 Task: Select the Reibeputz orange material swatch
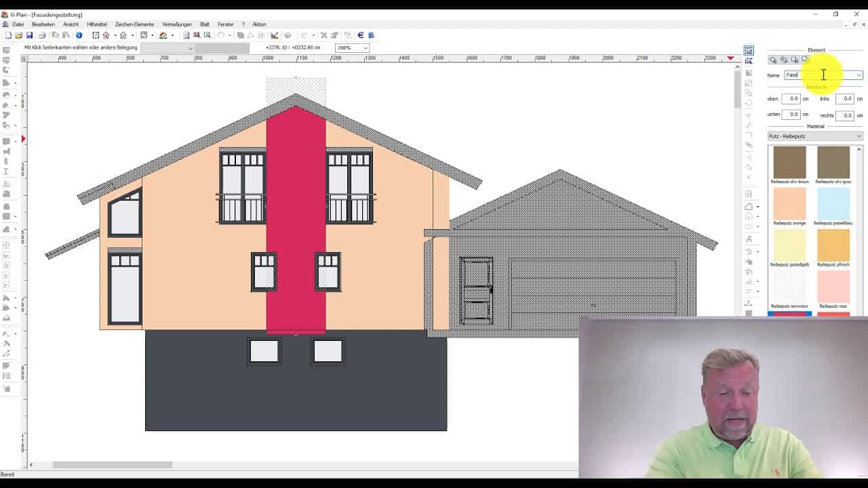tap(789, 203)
